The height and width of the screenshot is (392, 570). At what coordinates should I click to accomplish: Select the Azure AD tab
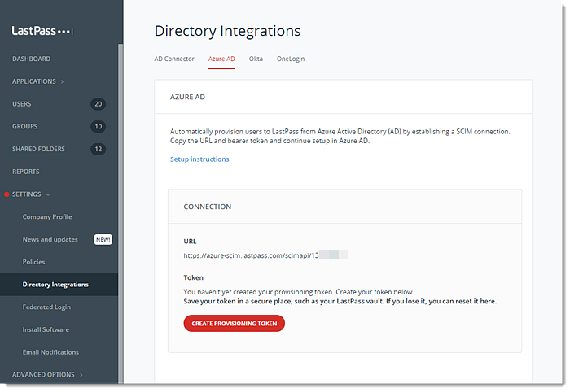click(221, 59)
